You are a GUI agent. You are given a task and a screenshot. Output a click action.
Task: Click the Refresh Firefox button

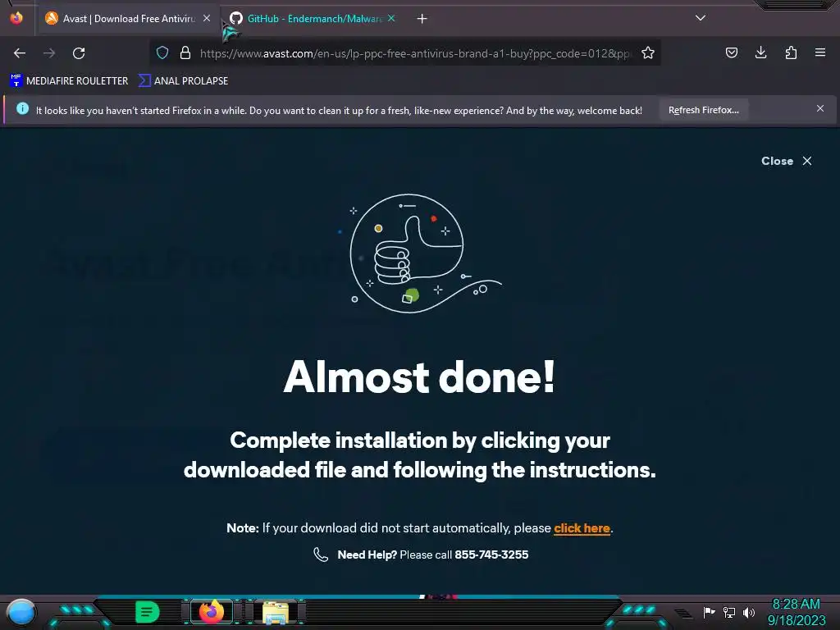pyautogui.click(x=703, y=110)
